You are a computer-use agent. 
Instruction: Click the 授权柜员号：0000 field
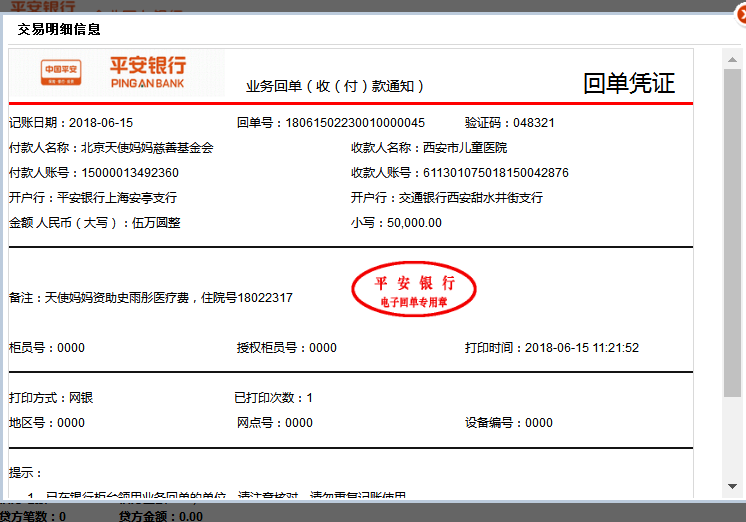[x=286, y=348]
